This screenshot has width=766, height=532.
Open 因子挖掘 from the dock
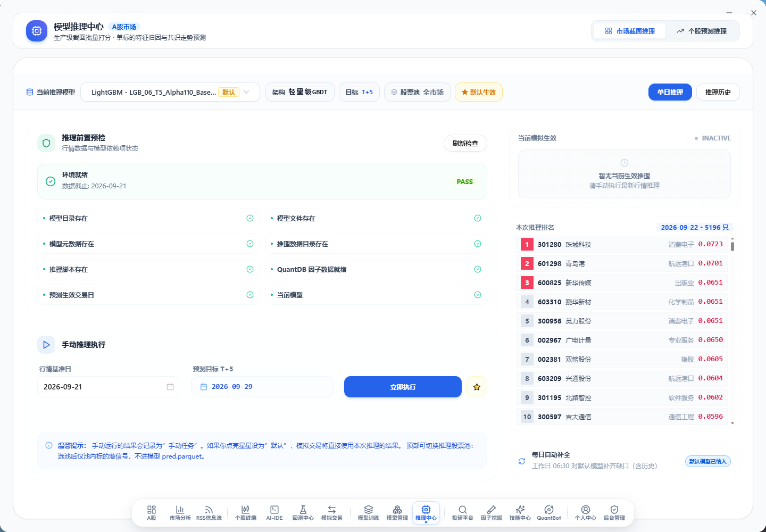click(x=492, y=513)
